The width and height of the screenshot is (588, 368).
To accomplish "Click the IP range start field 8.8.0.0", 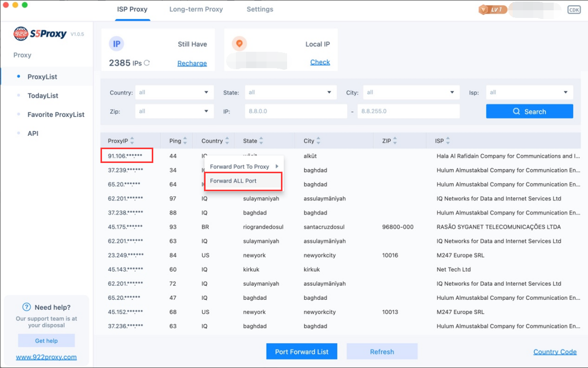I will point(296,111).
